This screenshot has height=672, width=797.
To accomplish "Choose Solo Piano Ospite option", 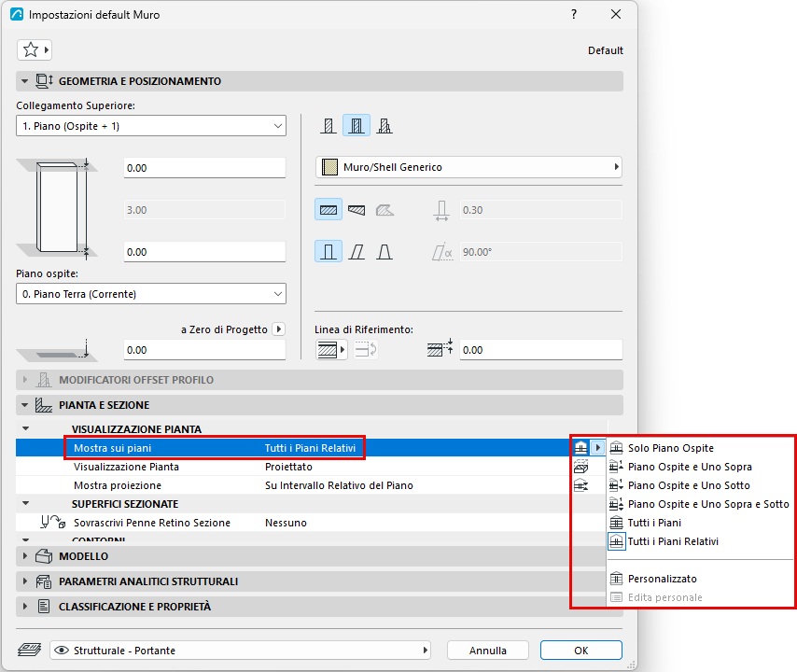I will pyautogui.click(x=700, y=448).
